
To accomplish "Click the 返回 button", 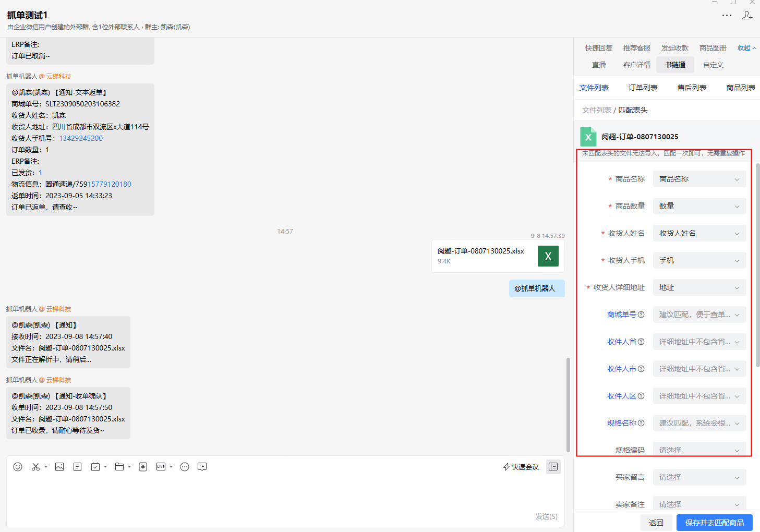I will click(656, 523).
